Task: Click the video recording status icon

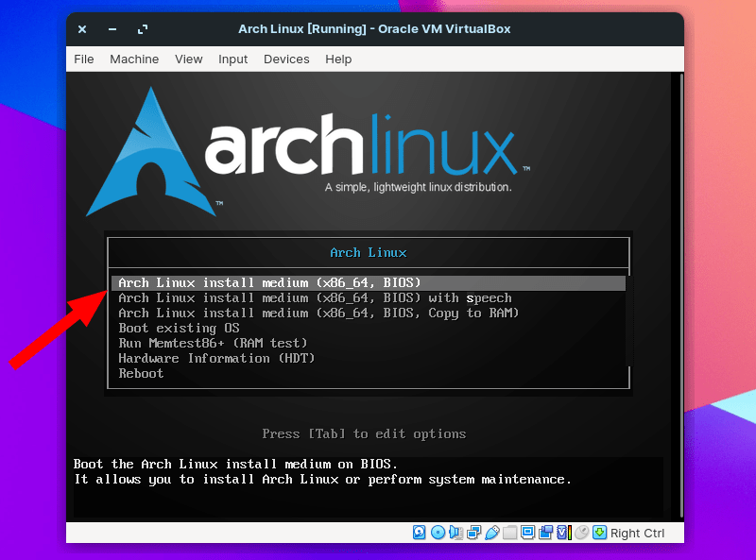Action: tap(545, 533)
